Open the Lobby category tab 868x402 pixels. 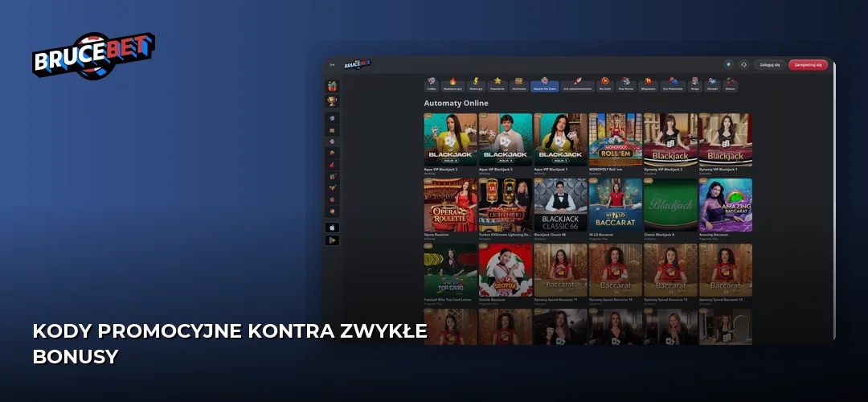[x=432, y=84]
